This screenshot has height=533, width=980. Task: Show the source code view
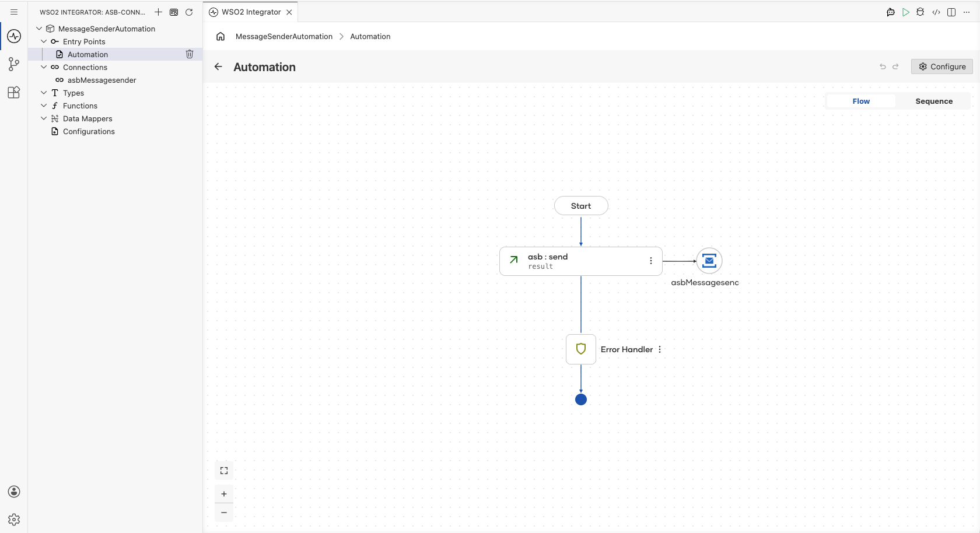coord(936,12)
